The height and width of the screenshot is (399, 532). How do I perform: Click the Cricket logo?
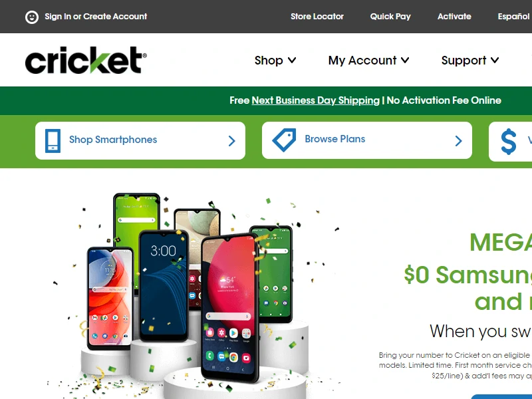click(x=86, y=60)
